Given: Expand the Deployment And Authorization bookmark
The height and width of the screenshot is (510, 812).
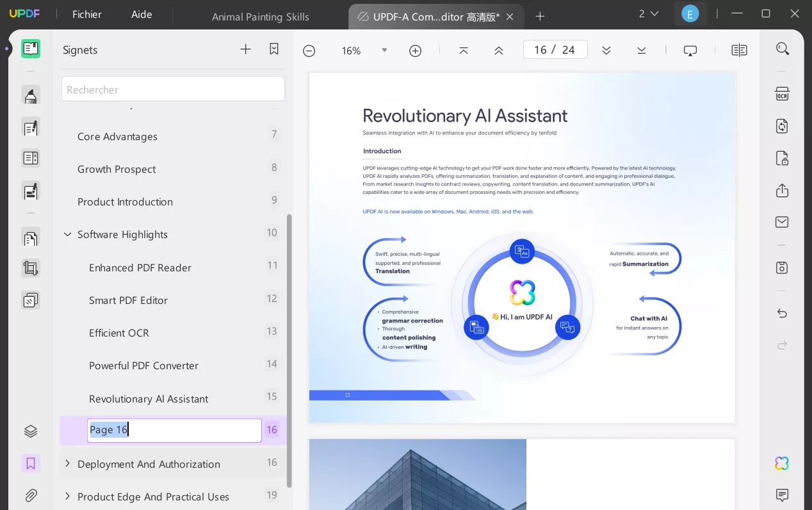Looking at the screenshot, I should click(x=67, y=463).
